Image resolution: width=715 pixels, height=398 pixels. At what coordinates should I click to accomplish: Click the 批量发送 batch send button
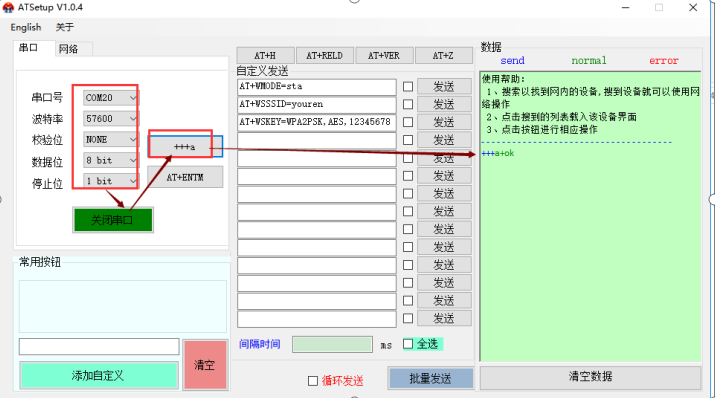pyautogui.click(x=430, y=378)
